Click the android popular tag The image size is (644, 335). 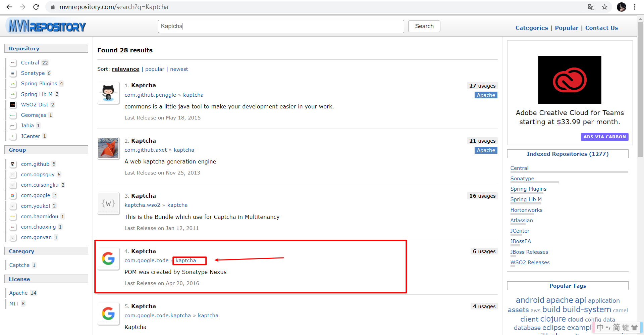[530, 300]
